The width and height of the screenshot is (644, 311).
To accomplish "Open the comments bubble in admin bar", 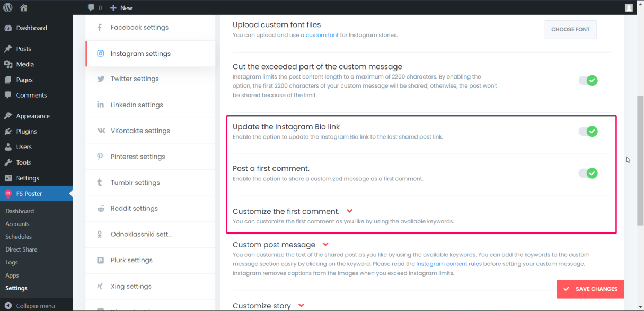I will 92,8.
